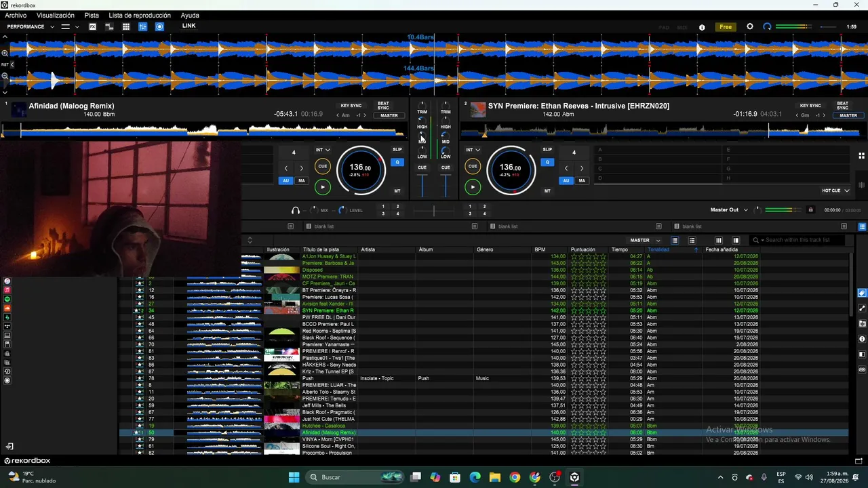Toggle channel 1 headphone CUE in mixer
This screenshot has width=868, height=488.
422,167
